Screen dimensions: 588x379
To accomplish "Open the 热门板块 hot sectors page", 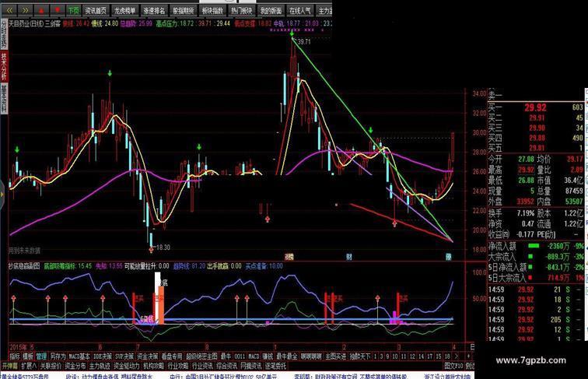I will (x=242, y=11).
